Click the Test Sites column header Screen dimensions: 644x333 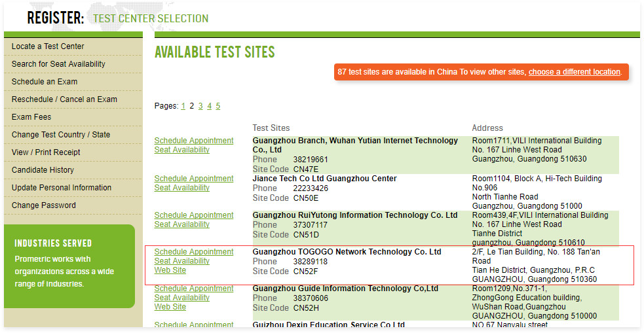(x=271, y=128)
